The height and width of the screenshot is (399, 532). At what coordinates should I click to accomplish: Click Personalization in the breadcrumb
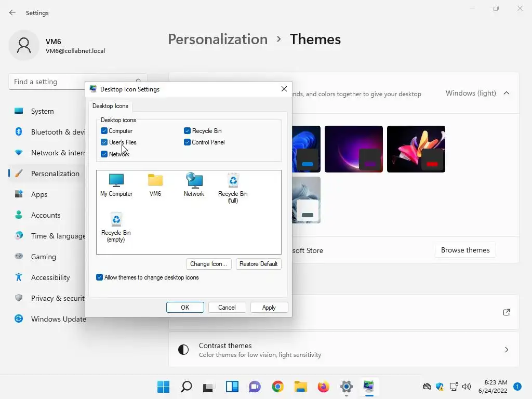click(x=218, y=39)
